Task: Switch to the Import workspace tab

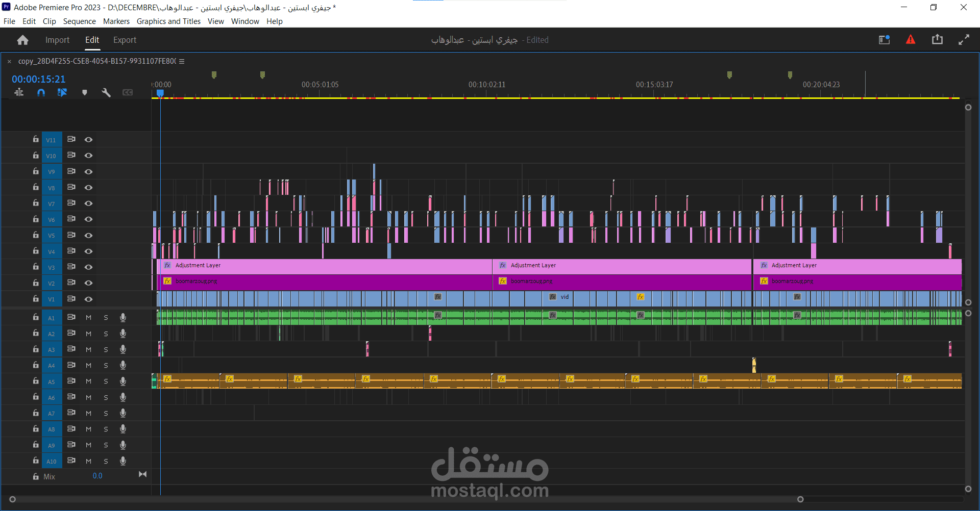Action: tap(57, 40)
